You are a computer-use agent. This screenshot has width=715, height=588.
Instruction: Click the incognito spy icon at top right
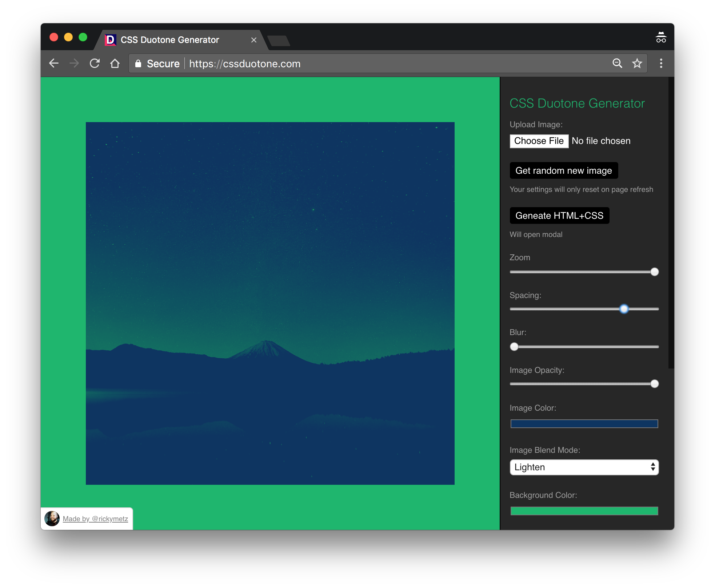click(x=661, y=37)
